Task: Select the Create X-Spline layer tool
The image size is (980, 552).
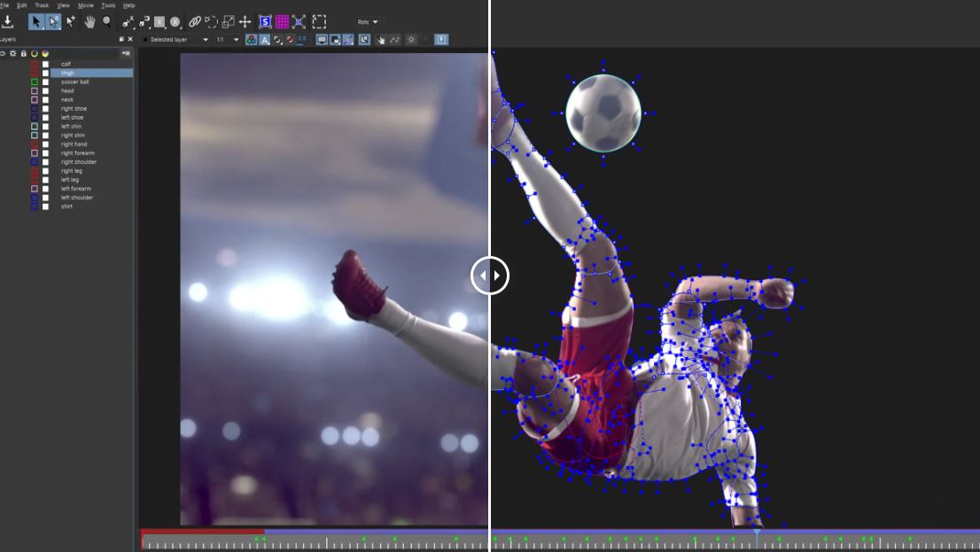Action: click(128, 22)
